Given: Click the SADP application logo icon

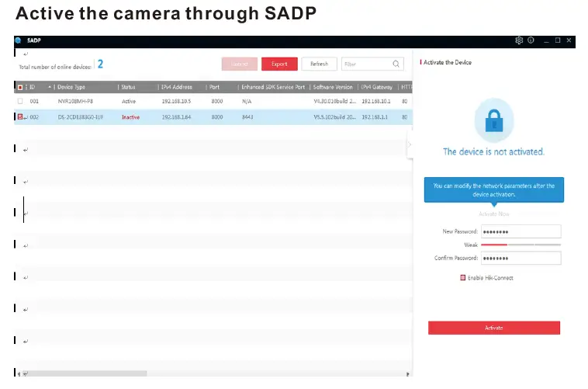Looking at the screenshot, I should pos(18,40).
